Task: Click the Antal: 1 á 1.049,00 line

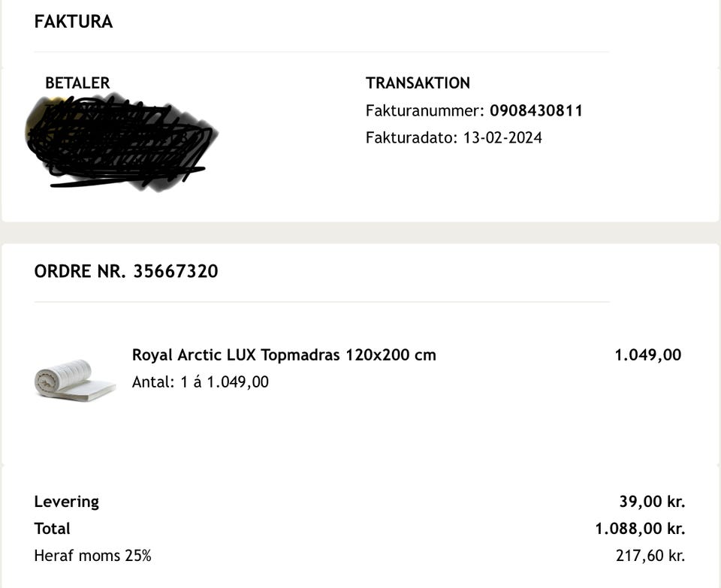Action: point(201,381)
